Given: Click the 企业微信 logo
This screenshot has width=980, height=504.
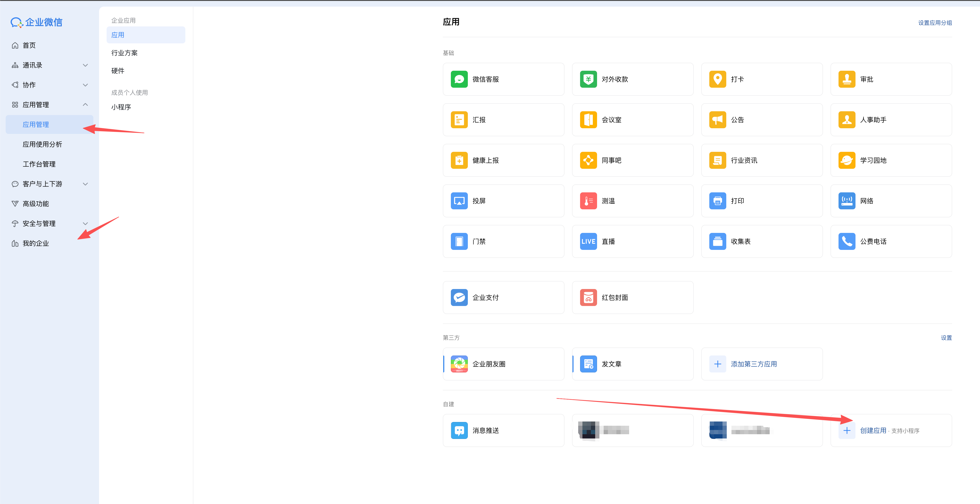Looking at the screenshot, I should click(37, 22).
